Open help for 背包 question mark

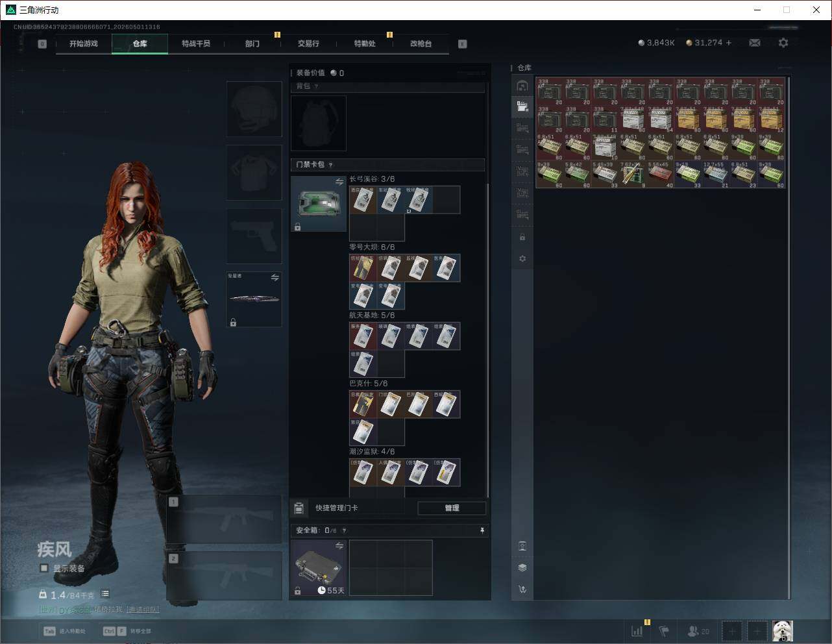pos(316,86)
